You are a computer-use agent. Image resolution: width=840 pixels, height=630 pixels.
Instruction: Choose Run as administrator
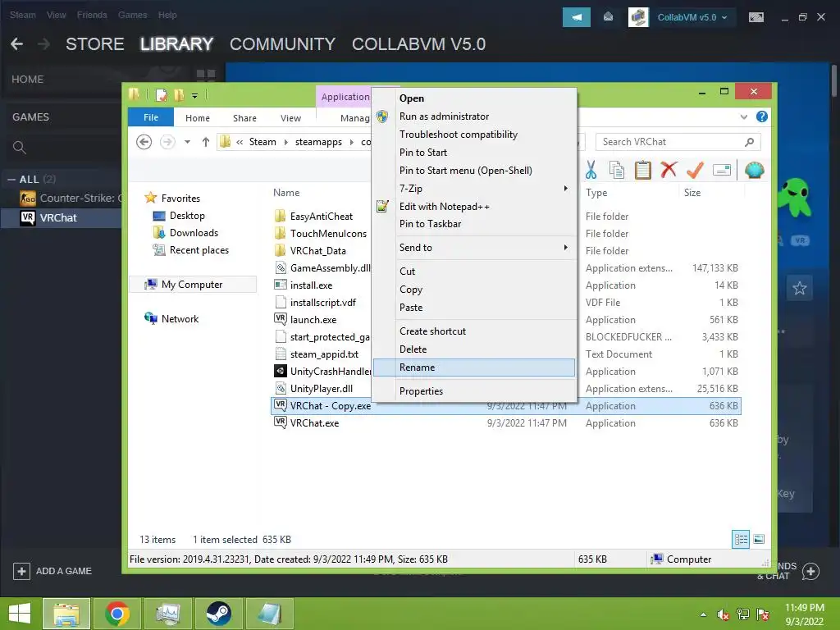pyautogui.click(x=474, y=116)
